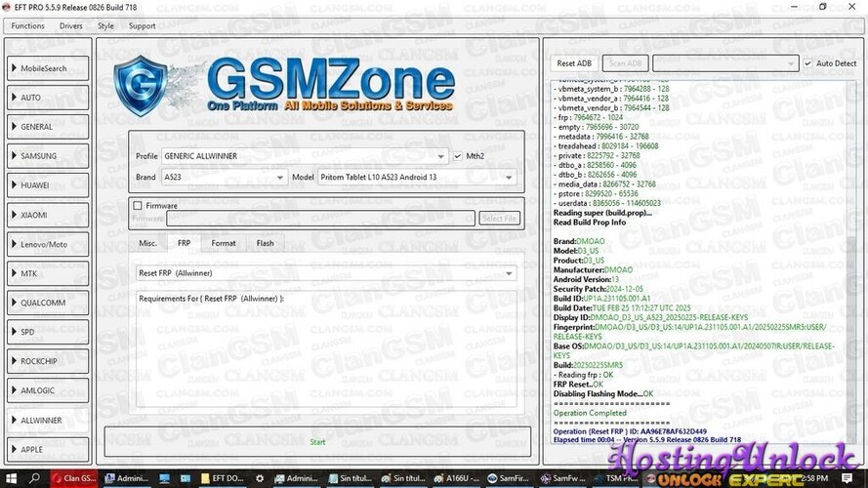Open the TSM PR... taskbar item
This screenshot has width=868, height=488.
[x=615, y=478]
